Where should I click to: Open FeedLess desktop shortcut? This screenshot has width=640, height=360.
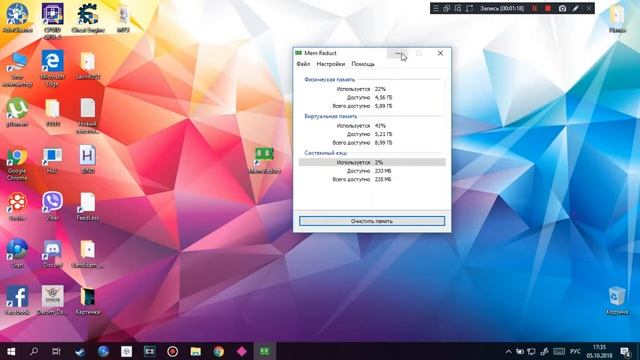[x=88, y=206]
